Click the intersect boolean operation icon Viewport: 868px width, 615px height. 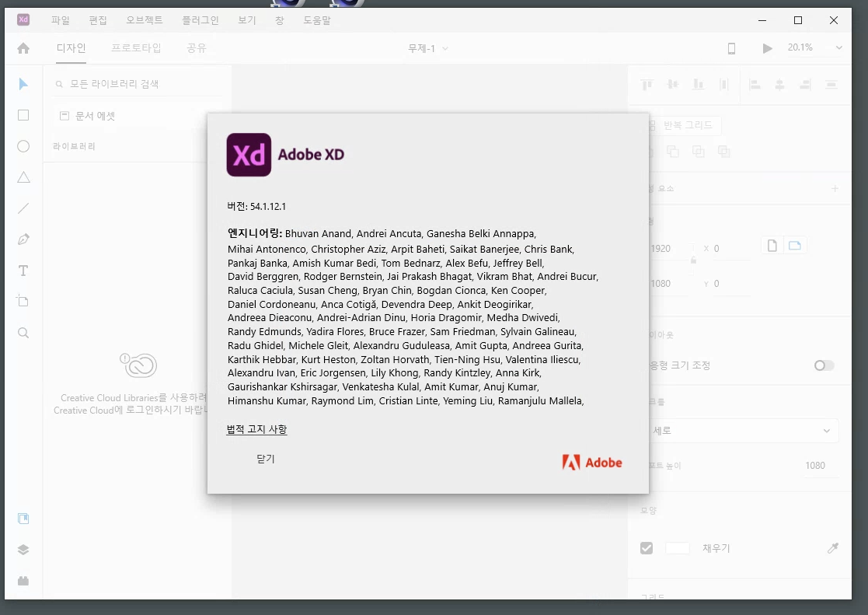[x=698, y=152]
